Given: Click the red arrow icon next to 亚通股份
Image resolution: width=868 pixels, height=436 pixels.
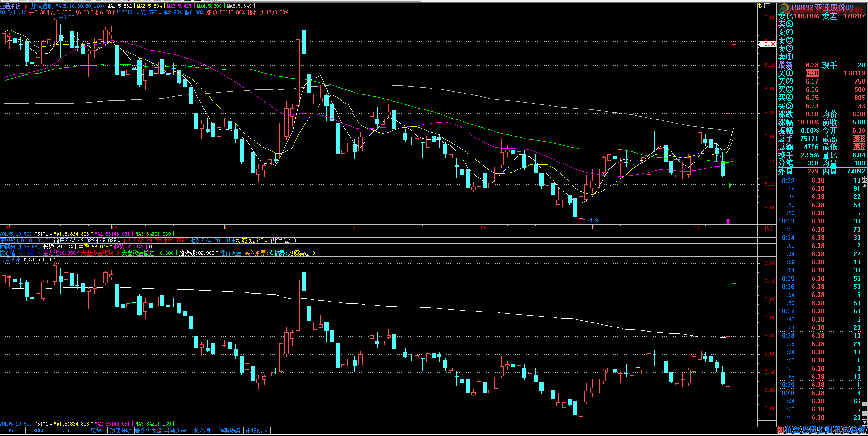Looking at the screenshot, I should pos(26,6).
